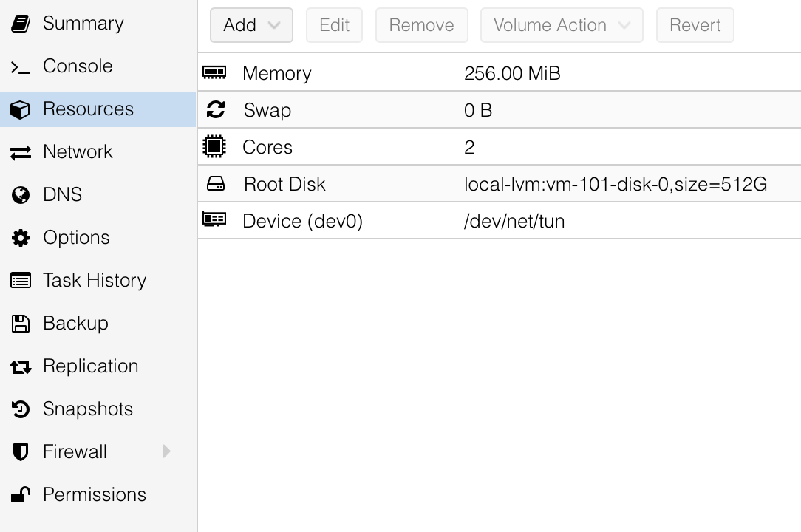Click the Options gear icon
Image resolution: width=801 pixels, height=532 pixels.
tap(21, 238)
